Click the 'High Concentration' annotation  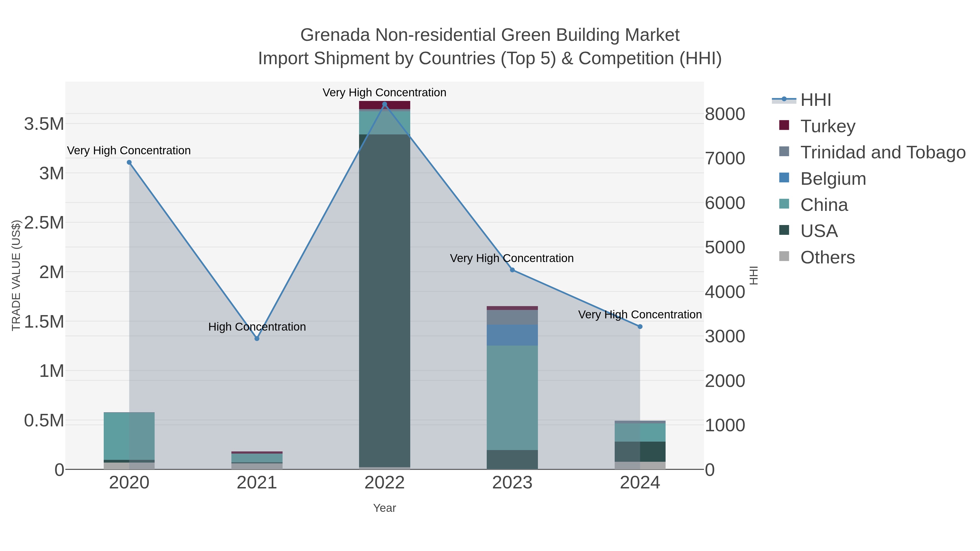[x=257, y=327]
